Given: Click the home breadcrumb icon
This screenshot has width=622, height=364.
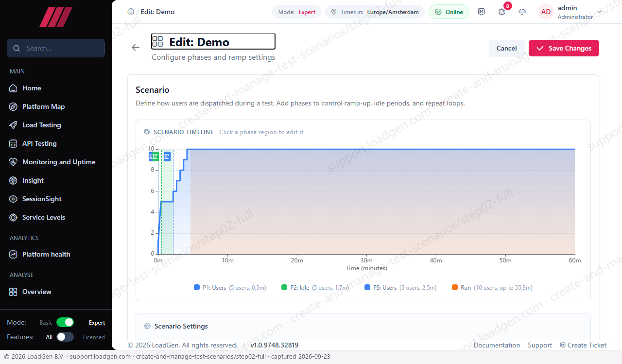Looking at the screenshot, I should 130,12.
